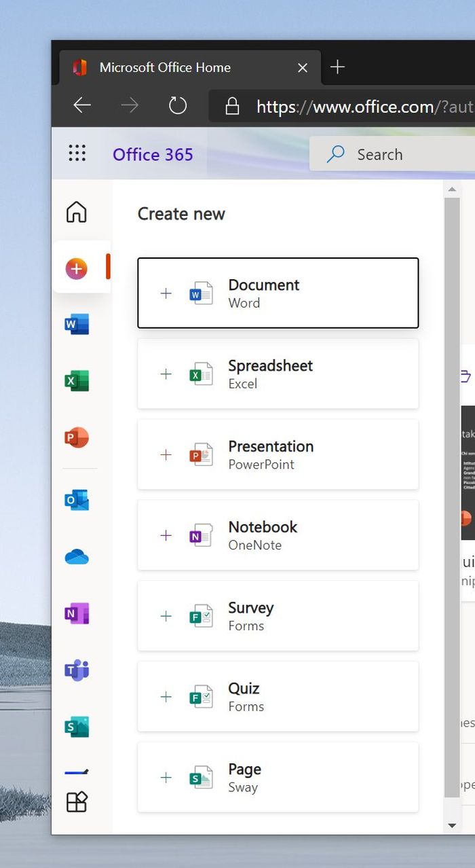Click the Search input field
The image size is (475, 868).
[407, 155]
